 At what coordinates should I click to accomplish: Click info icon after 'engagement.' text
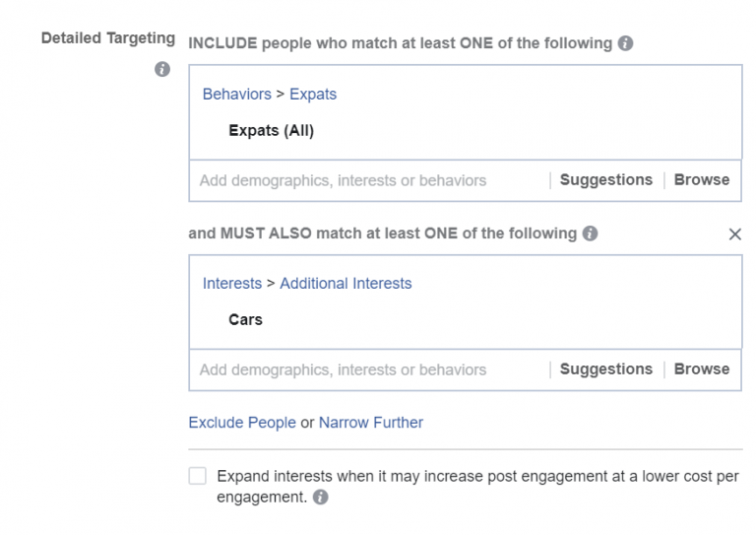point(321,498)
